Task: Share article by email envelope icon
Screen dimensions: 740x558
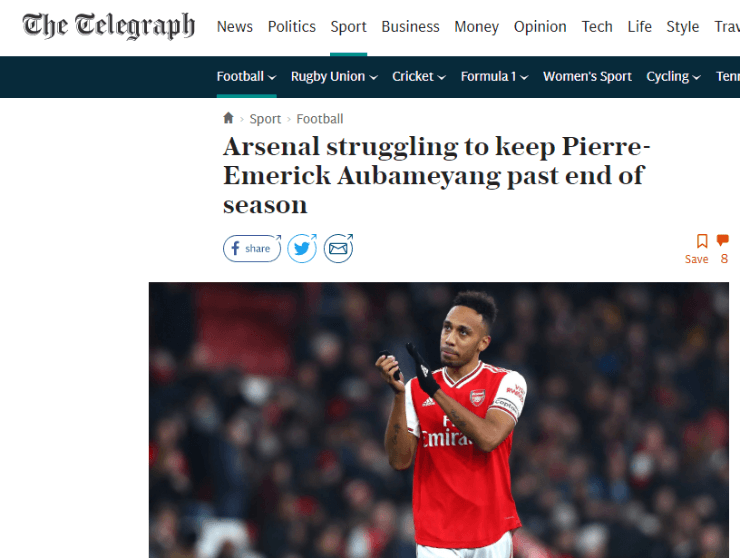Action: click(x=338, y=248)
